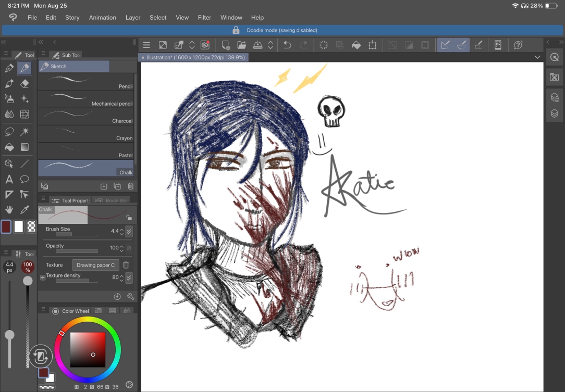
Task: Open the Filter menu
Action: pos(204,17)
